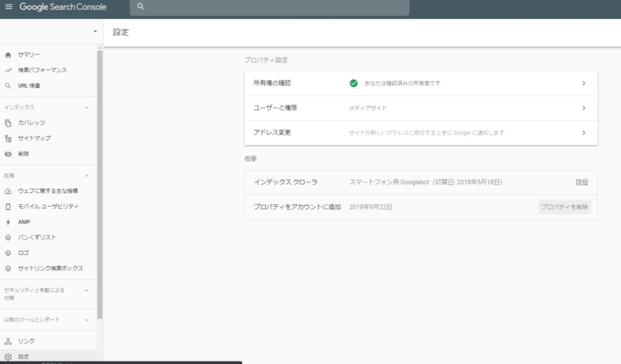Screen dimensions: 621x364
Task: Open the hamburger main menu icon
Action: [8, 7]
